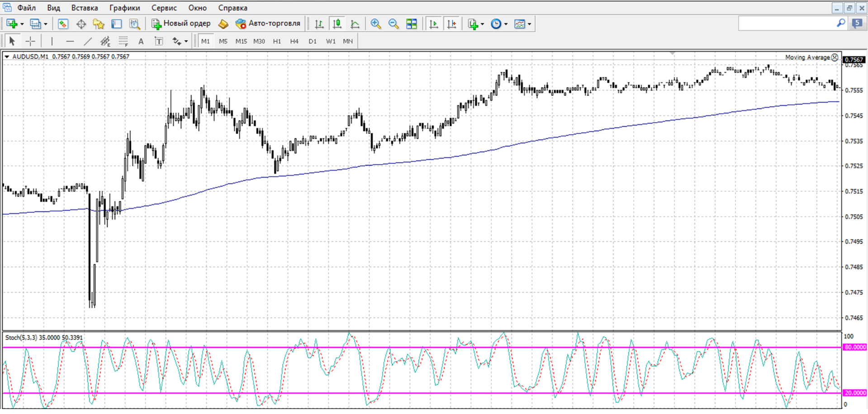Zoom out of the chart
This screenshot has width=868, height=414.
coord(394,24)
